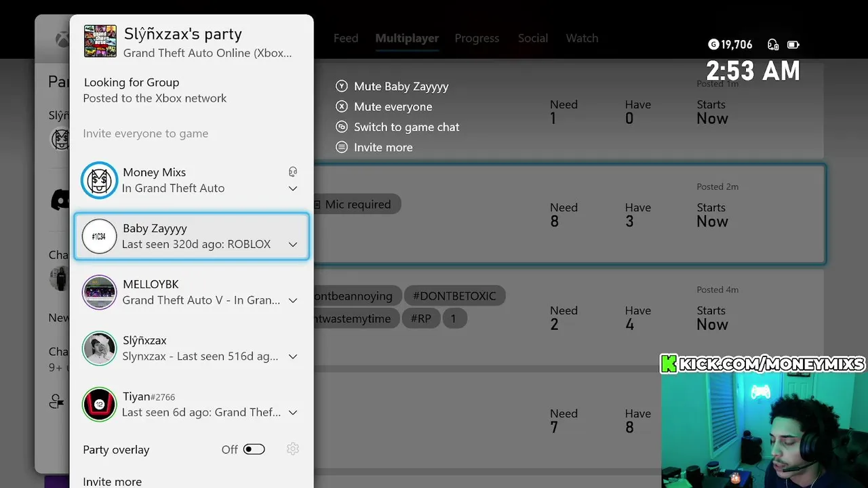Expand Tiyan options chevron

293,412
